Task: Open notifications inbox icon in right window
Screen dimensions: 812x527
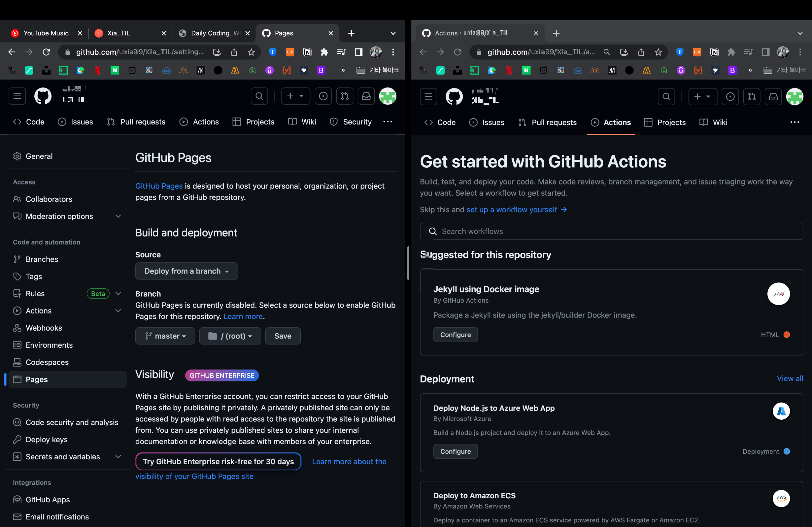Action: [773, 97]
